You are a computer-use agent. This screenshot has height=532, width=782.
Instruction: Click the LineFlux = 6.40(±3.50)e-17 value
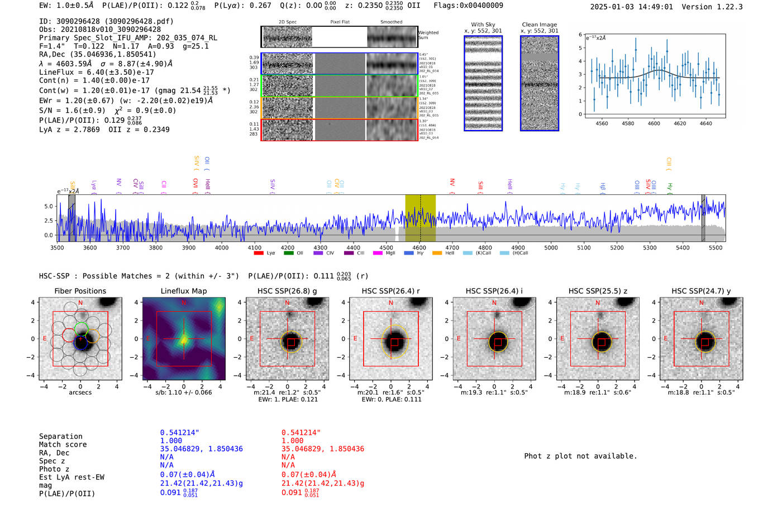pyautogui.click(x=97, y=72)
